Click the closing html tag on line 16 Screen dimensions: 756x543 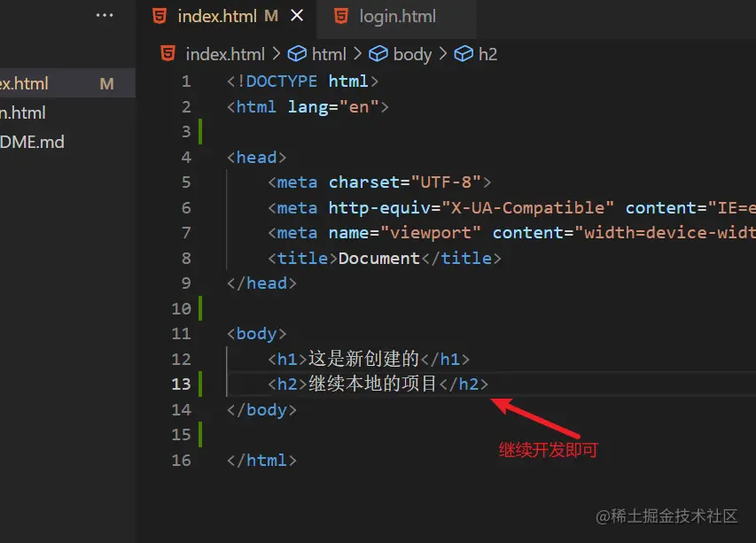point(261,460)
